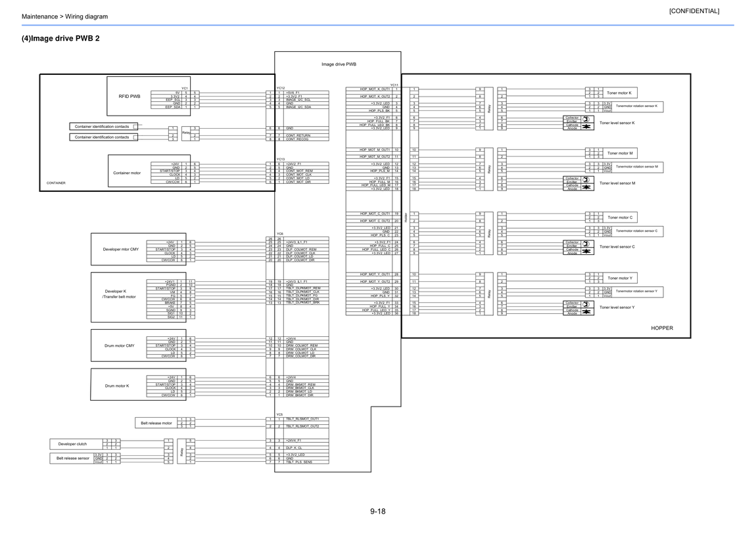Click LED symbol of Toner level sensor K
The image size is (756, 534).
pos(586,127)
